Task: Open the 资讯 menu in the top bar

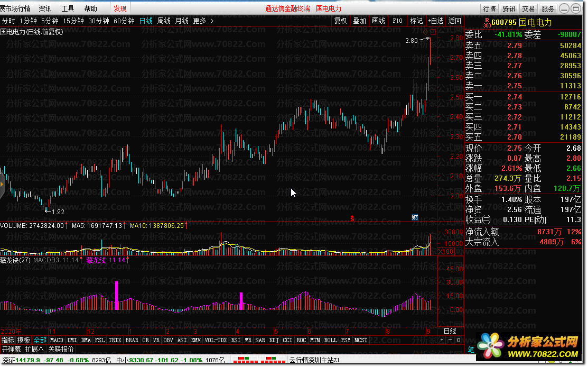Action: [45, 8]
